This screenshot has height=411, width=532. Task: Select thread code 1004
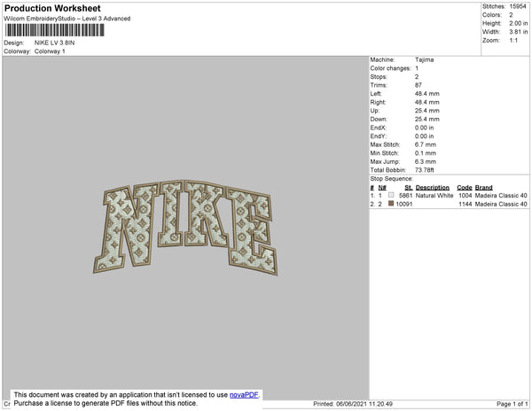pos(465,196)
